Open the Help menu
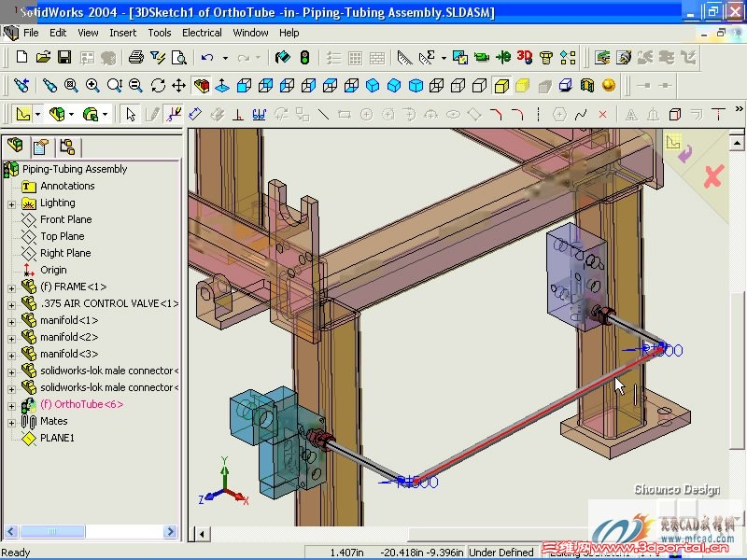This screenshot has height=560, width=747. pyautogui.click(x=289, y=33)
